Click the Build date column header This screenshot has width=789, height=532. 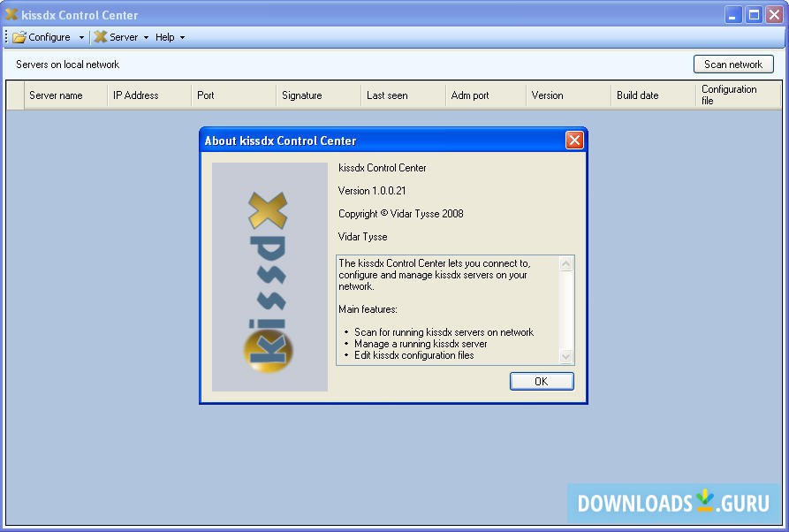pyautogui.click(x=654, y=95)
